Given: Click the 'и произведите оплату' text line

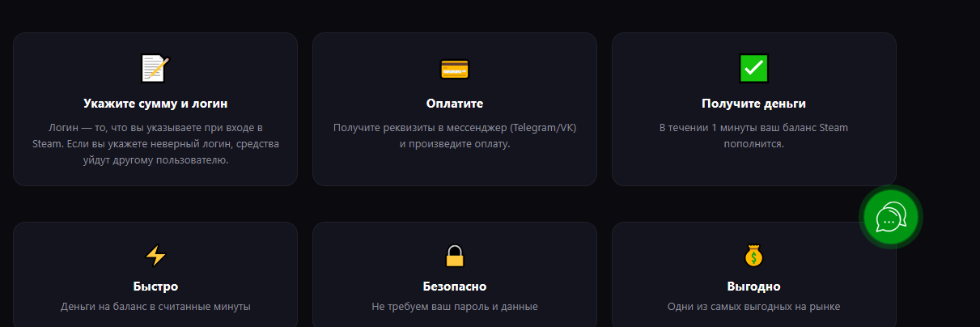Looking at the screenshot, I should pos(454,144).
